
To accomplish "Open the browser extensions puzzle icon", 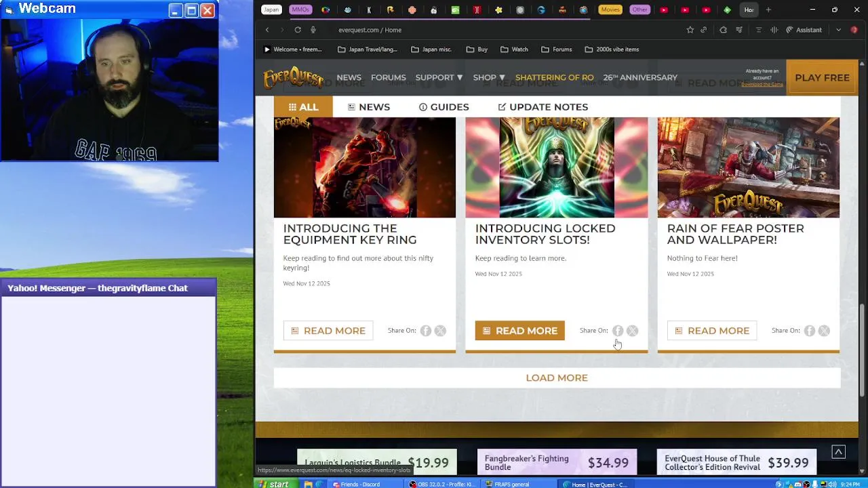I will 723,30.
